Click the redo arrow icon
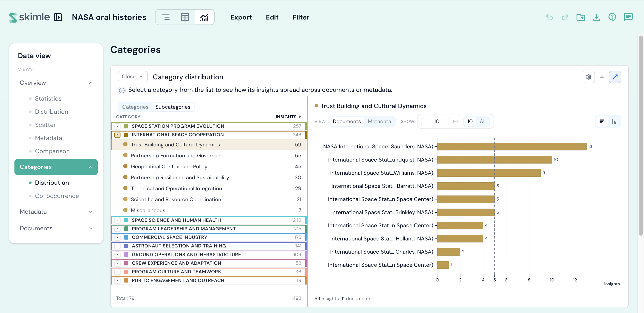 [x=565, y=17]
